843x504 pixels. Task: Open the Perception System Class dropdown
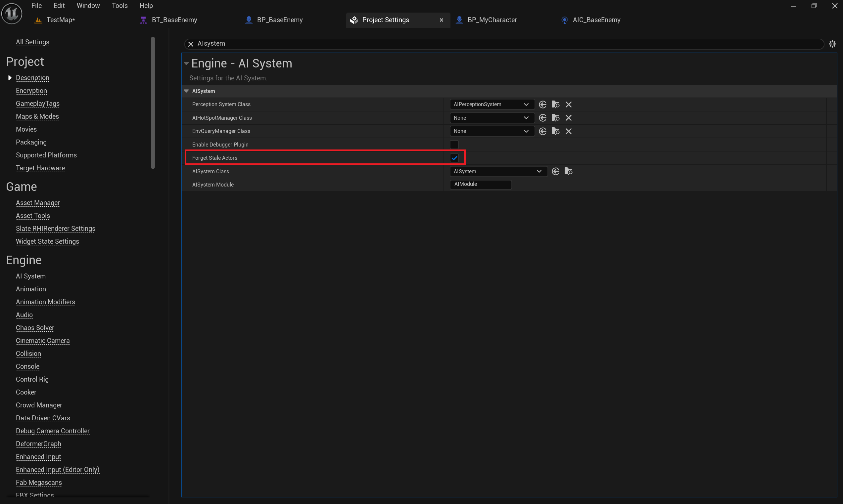click(492, 104)
